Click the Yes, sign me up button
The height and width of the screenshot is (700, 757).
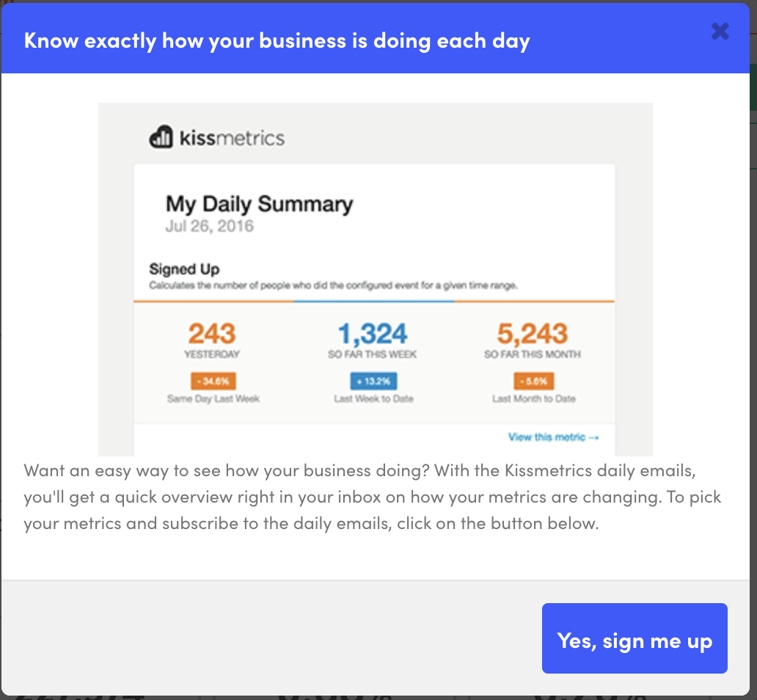tap(634, 638)
